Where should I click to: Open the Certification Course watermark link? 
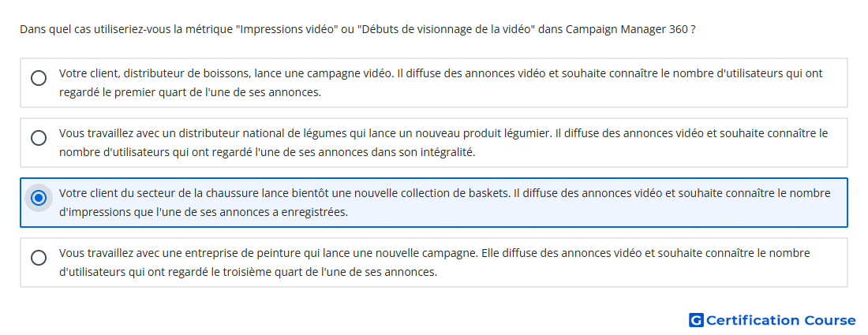point(773,320)
